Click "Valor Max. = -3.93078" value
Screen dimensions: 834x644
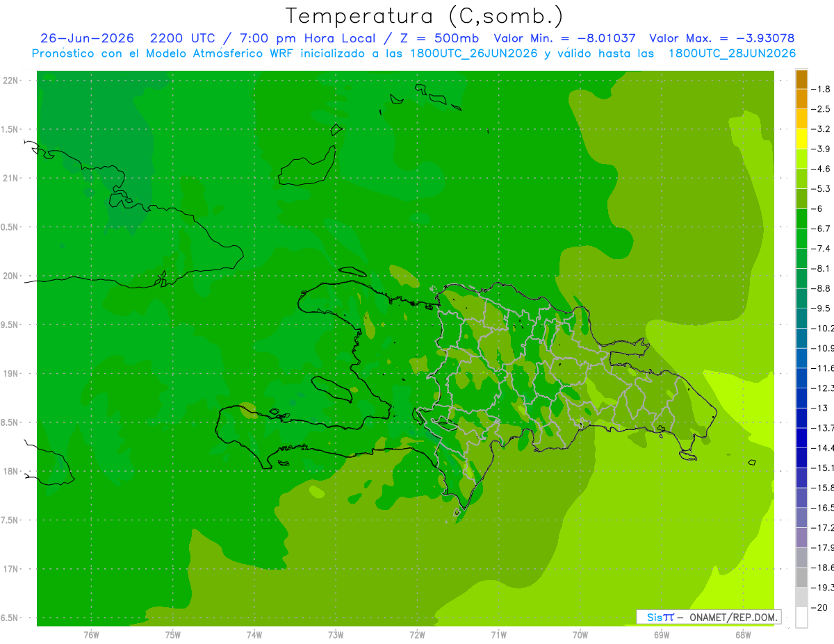point(722,38)
